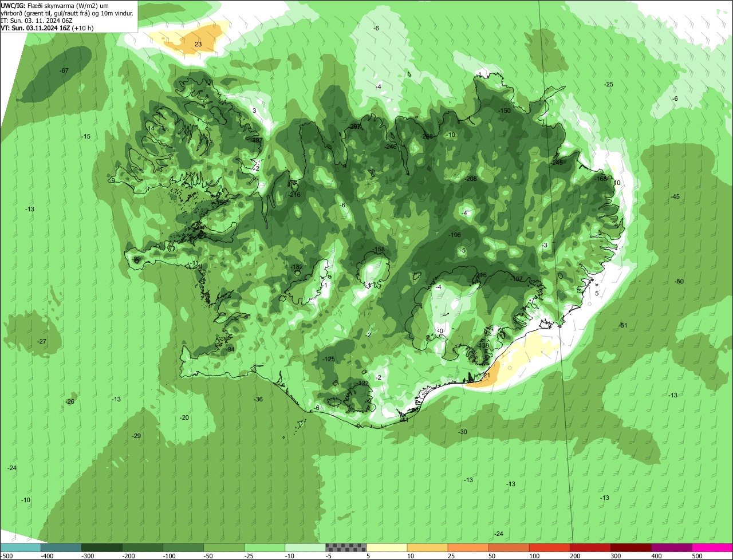Select the maroon 300 to 400 legend swatch

630,547
